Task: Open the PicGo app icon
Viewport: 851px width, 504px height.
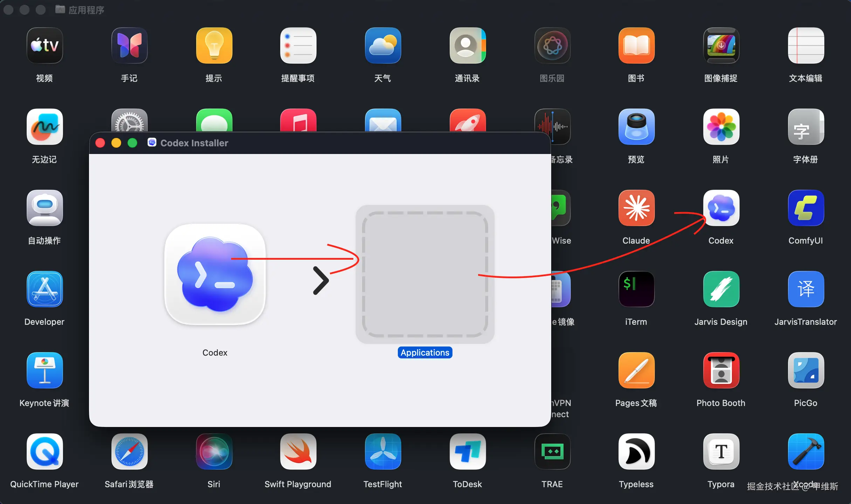Action: 805,371
